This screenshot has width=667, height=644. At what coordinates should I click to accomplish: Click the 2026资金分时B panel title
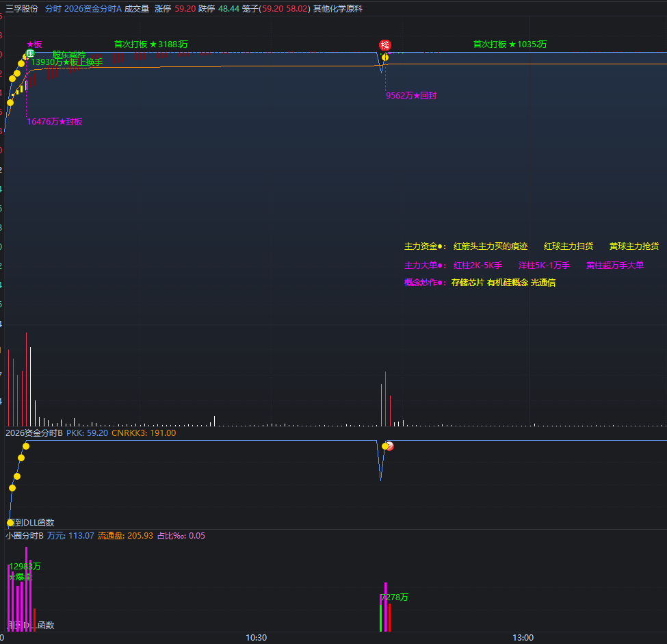tap(34, 433)
